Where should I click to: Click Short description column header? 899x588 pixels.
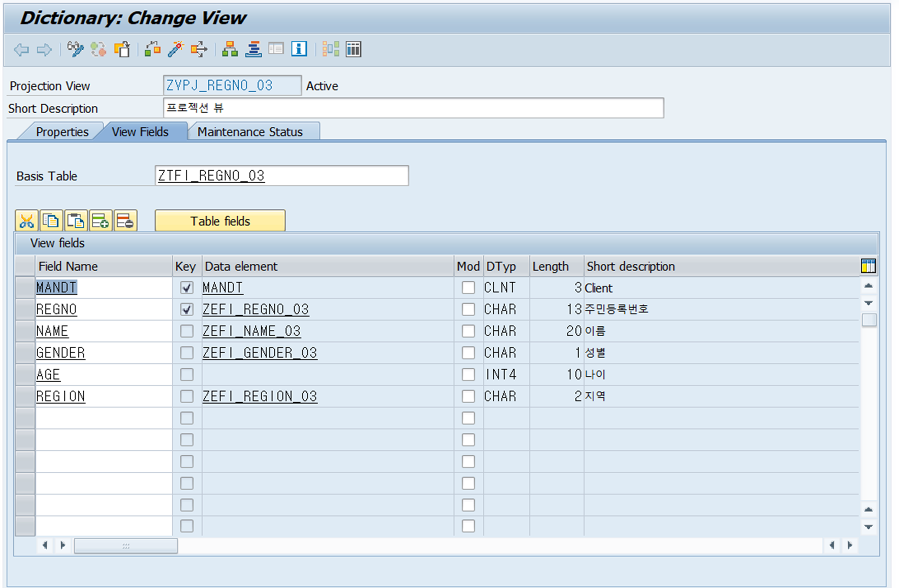click(722, 266)
